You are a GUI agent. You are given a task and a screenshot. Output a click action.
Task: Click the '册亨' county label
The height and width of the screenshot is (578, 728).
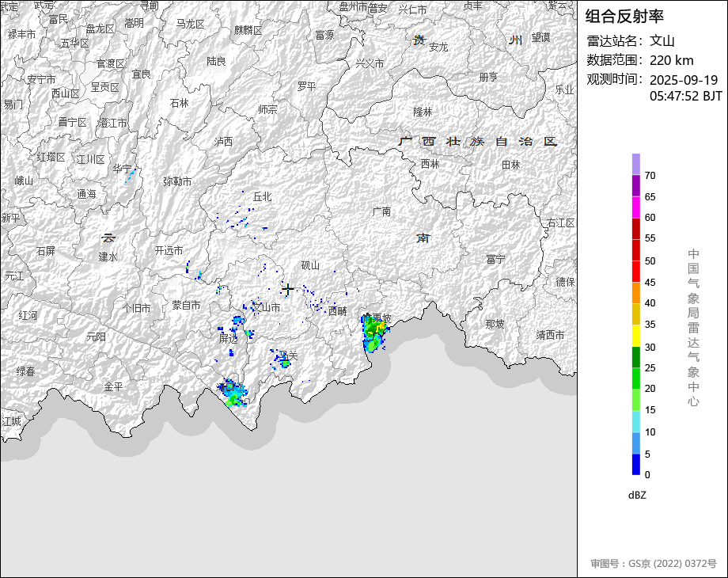[488, 77]
